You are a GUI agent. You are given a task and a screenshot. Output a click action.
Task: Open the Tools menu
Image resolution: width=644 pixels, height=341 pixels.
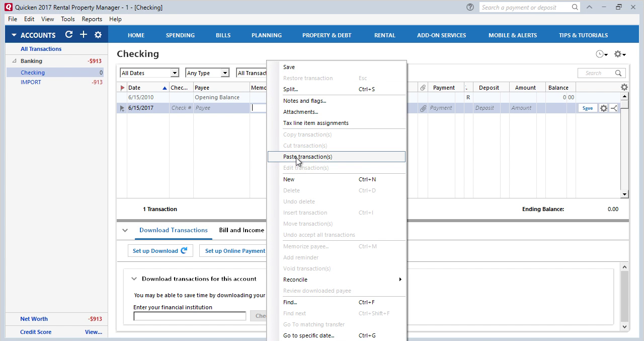coord(68,19)
